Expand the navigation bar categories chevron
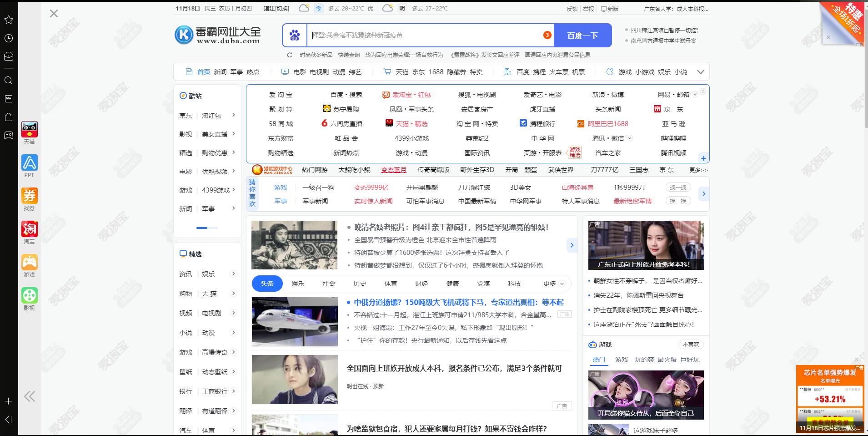The image size is (868, 436). pyautogui.click(x=701, y=72)
